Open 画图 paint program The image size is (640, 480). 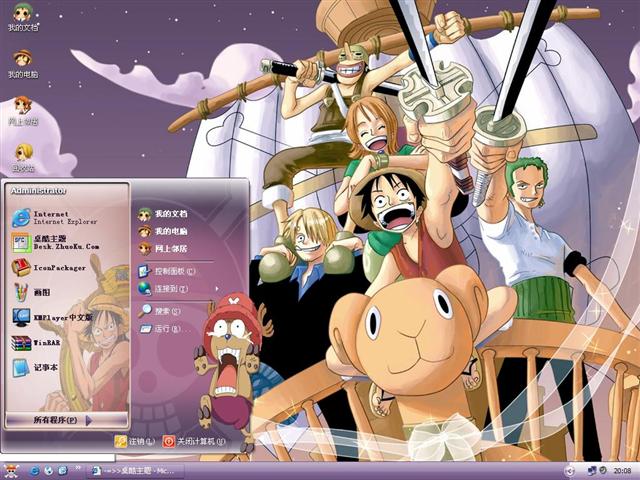[x=31, y=292]
